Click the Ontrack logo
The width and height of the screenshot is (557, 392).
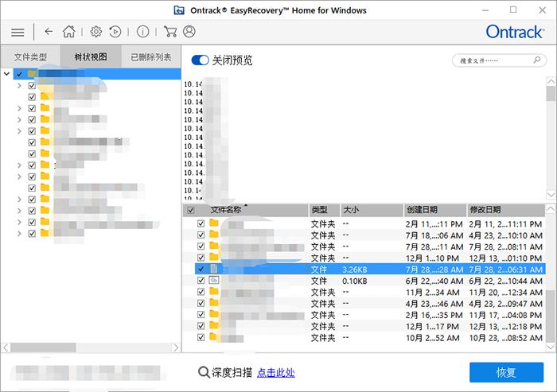(x=515, y=32)
